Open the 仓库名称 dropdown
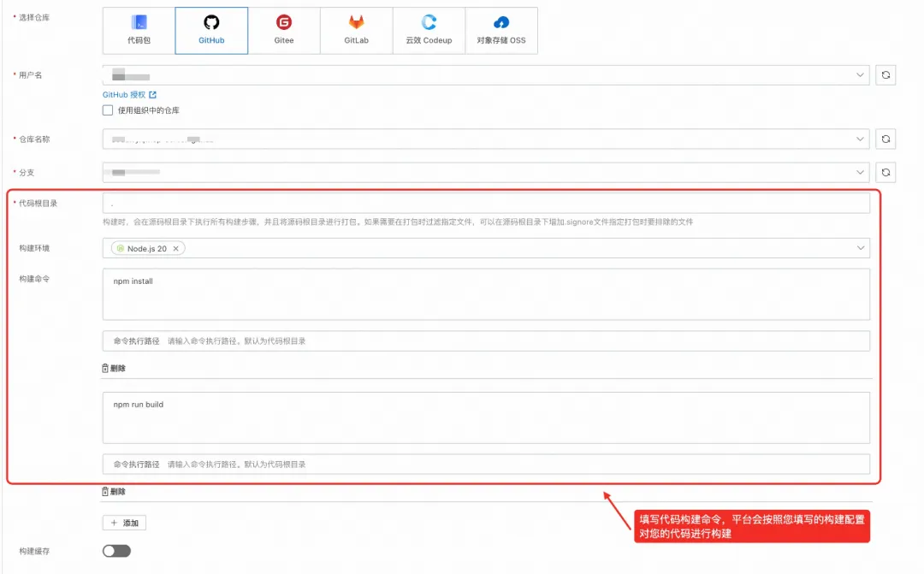The width and height of the screenshot is (924, 574). [x=486, y=139]
